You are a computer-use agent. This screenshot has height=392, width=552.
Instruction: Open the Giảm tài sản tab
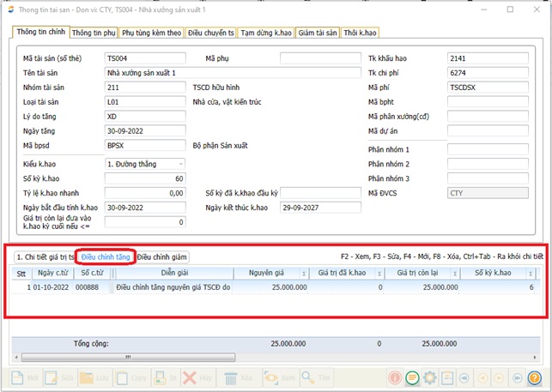click(317, 33)
